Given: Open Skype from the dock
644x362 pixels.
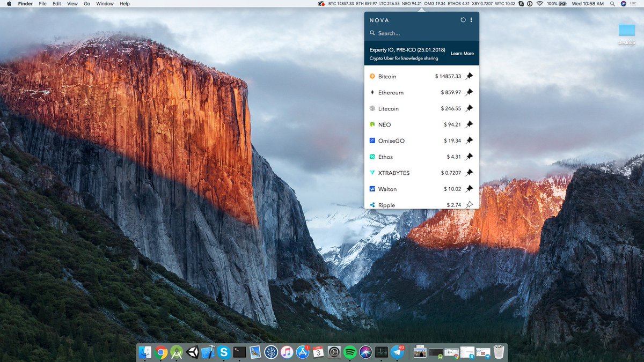Looking at the screenshot, I should point(224,352).
